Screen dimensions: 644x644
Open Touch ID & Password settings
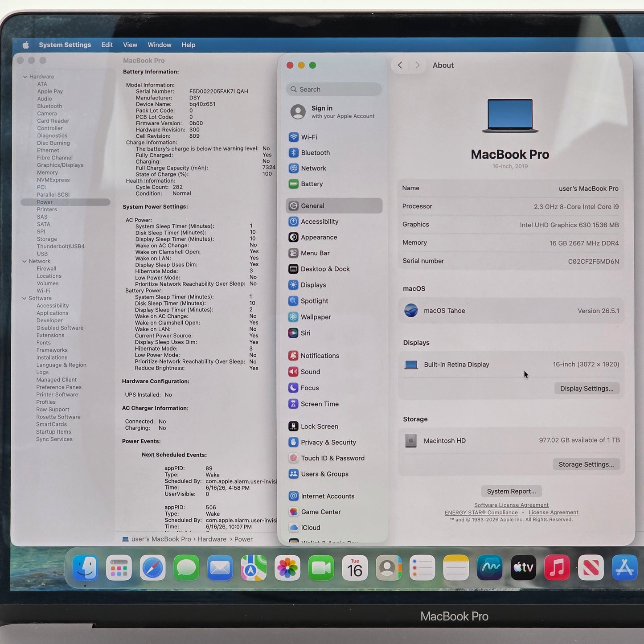click(x=334, y=458)
